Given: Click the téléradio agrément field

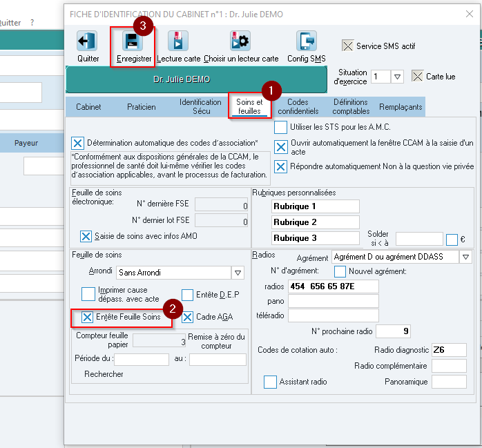Looking at the screenshot, I should (334, 315).
